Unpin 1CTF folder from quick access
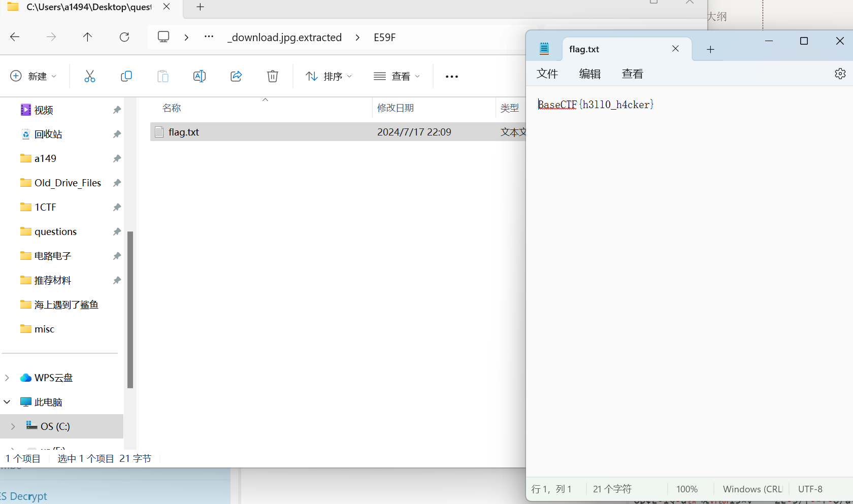 tap(117, 208)
